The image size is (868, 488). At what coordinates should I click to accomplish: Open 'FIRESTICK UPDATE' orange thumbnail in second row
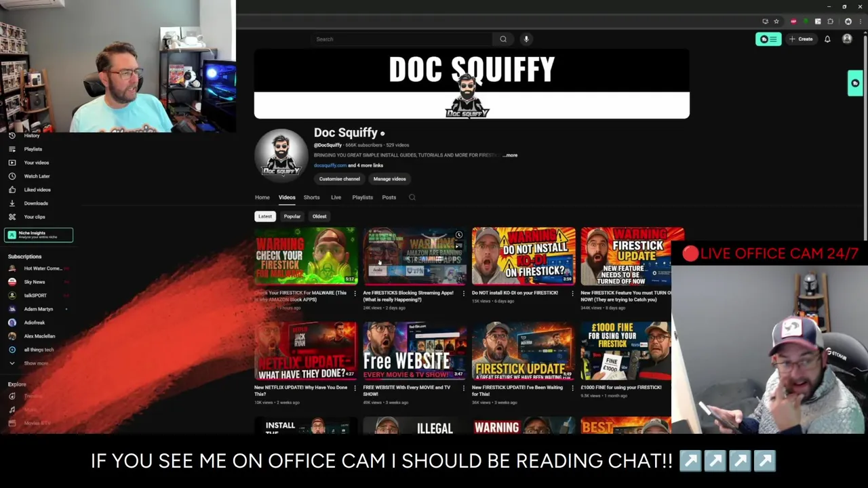click(524, 351)
